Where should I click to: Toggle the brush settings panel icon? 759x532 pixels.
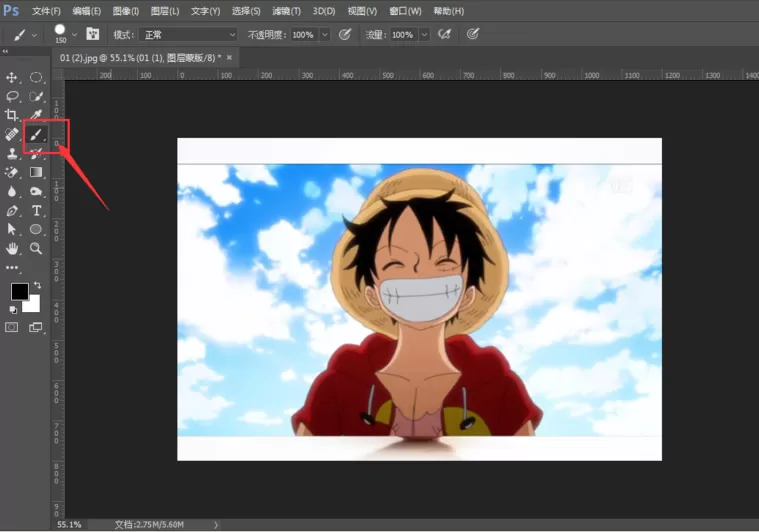point(92,34)
